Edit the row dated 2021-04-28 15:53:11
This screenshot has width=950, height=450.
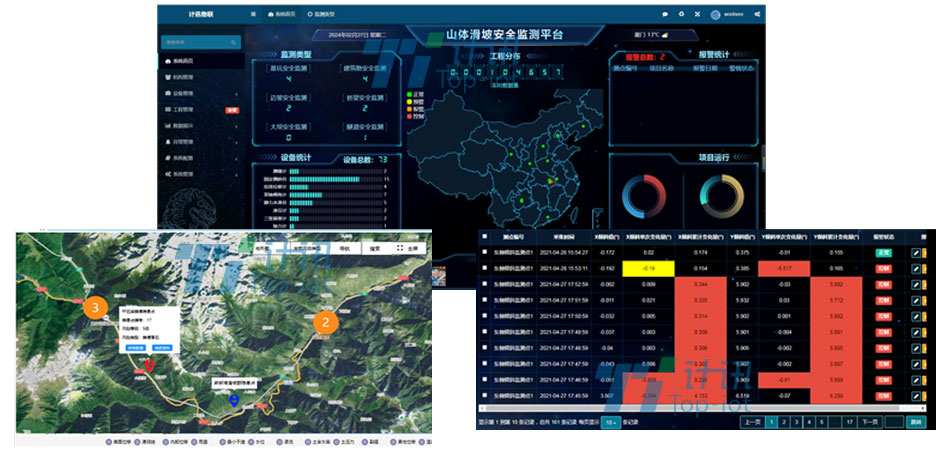point(916,268)
